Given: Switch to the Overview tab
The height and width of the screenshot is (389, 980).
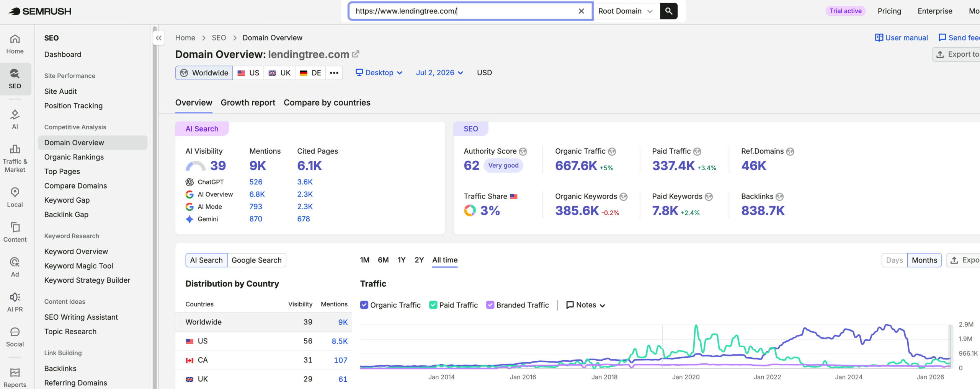Looking at the screenshot, I should click(194, 103).
